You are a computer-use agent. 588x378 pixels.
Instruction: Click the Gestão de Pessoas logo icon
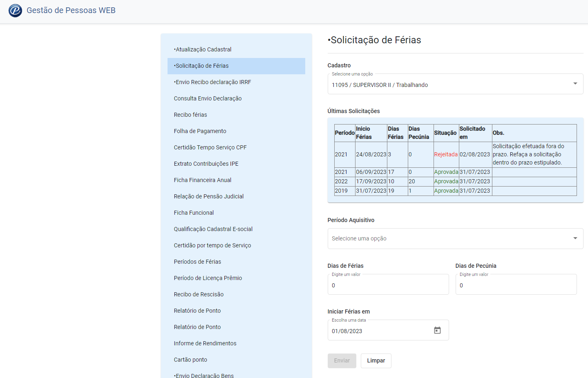tap(15, 11)
